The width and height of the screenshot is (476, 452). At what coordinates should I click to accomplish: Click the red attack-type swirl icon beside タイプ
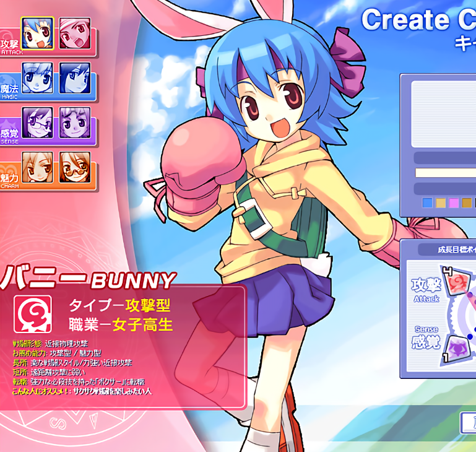[x=33, y=314]
